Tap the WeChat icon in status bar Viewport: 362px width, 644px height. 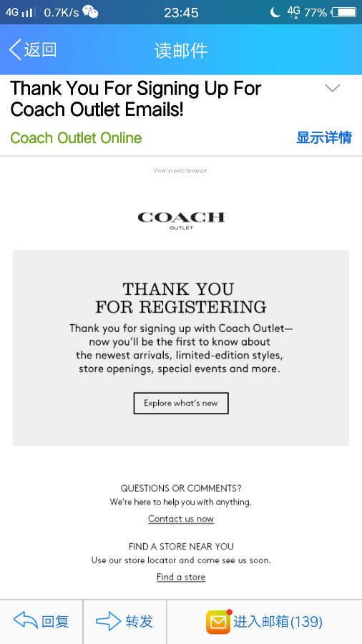[90, 12]
